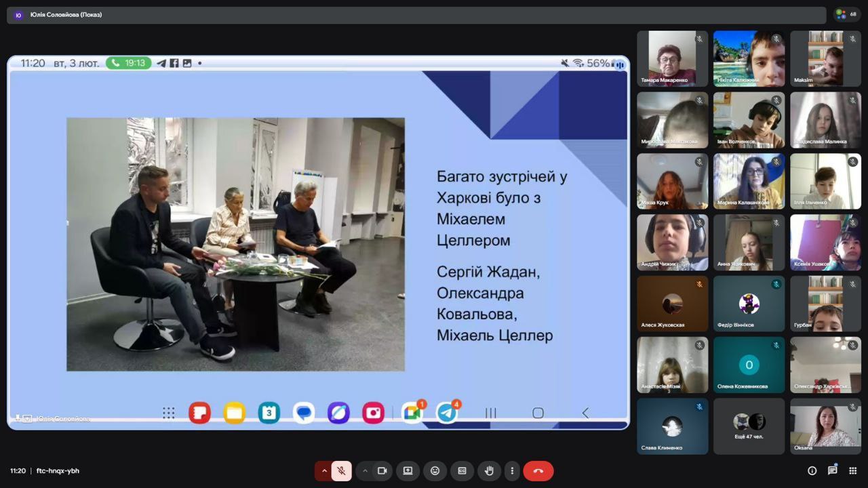Toggle closed captions on
Viewport: 868px width, 488px height.
[462, 471]
